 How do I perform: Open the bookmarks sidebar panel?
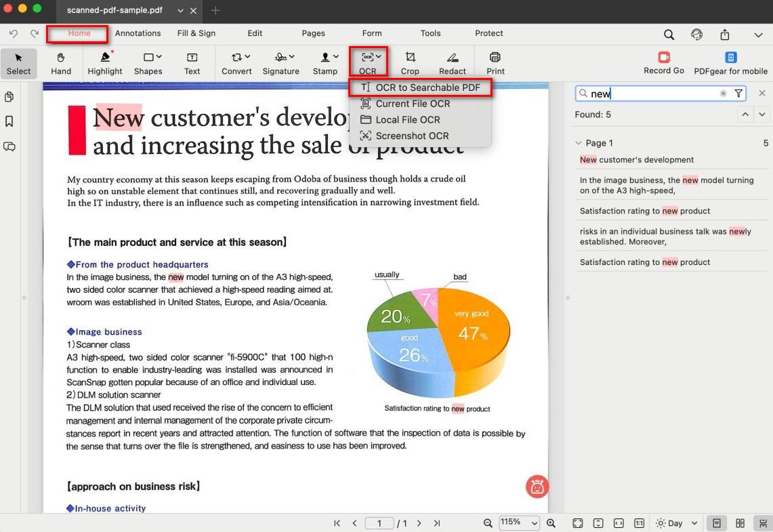pos(9,121)
